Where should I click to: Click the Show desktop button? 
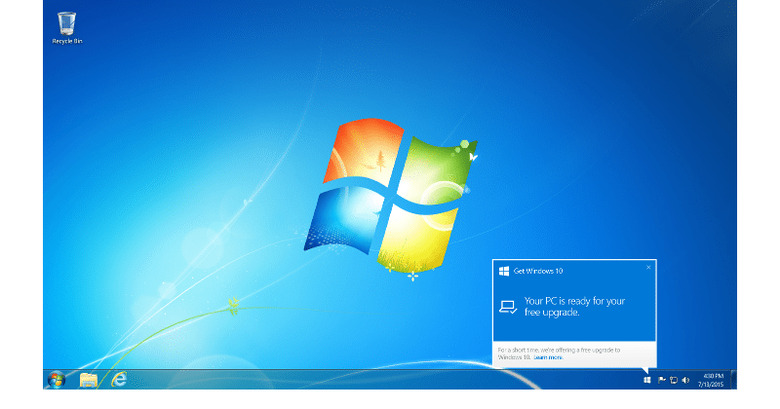(733, 380)
